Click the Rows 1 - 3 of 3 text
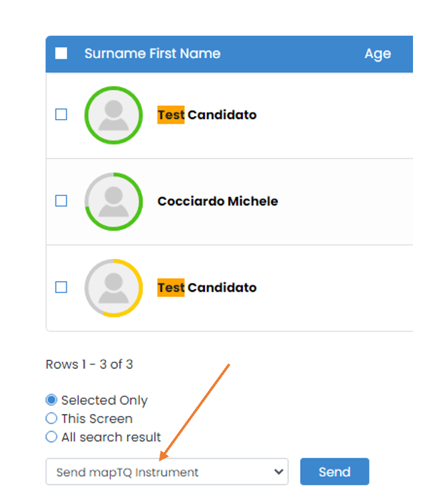Viewport: 442px width, 504px height. click(x=90, y=364)
